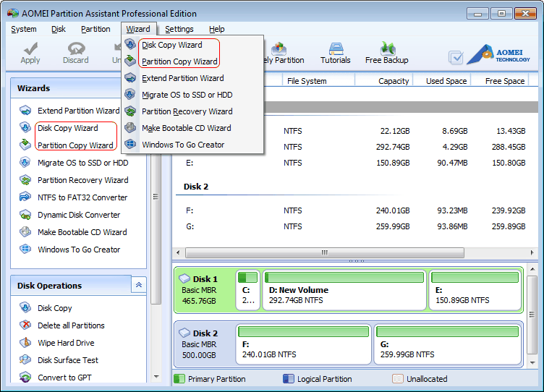This screenshot has width=544, height=392.
Task: Click Partition Copy Wizard icon in Wizard menu
Action: [130, 61]
